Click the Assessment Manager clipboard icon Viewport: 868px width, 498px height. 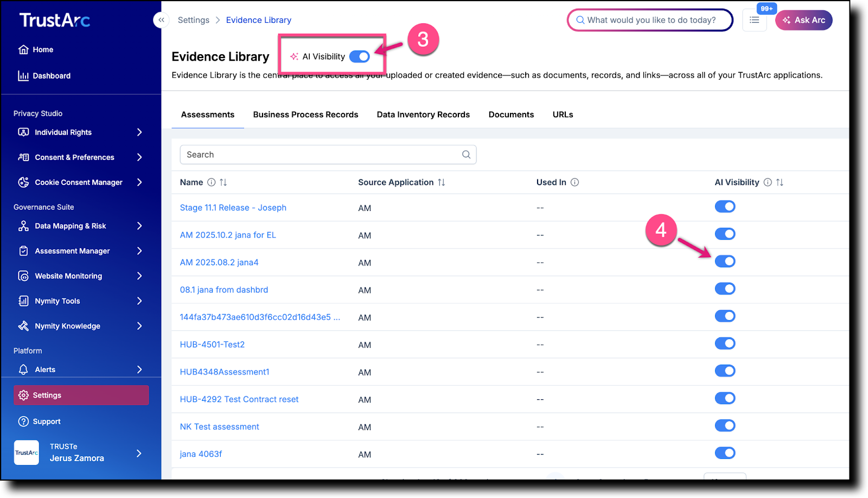(23, 251)
